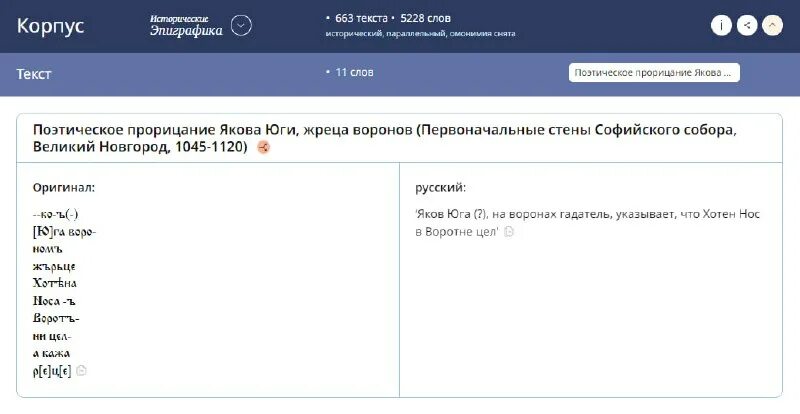Click the line 'ни цел-' in original
Viewport: 800px width, 414px height.
(x=52, y=336)
